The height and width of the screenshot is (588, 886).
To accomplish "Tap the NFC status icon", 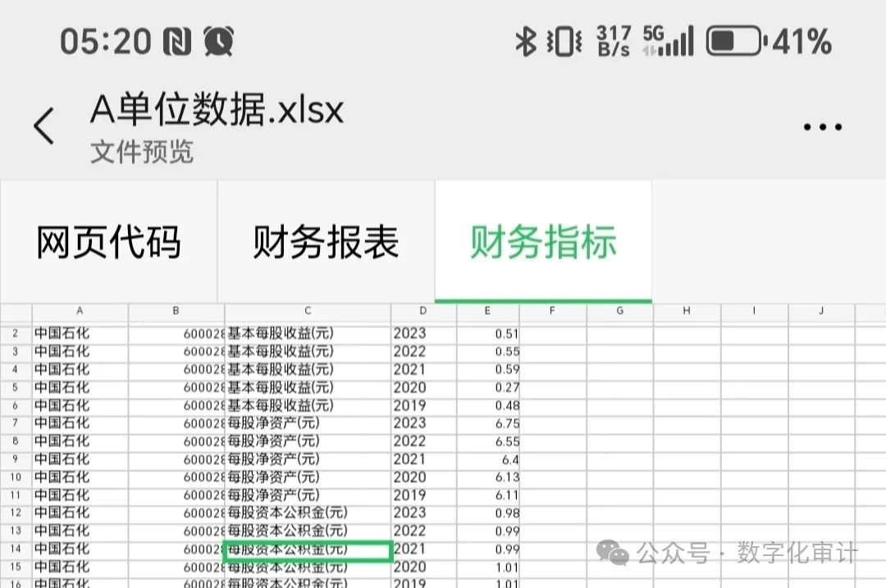I will [x=177, y=42].
